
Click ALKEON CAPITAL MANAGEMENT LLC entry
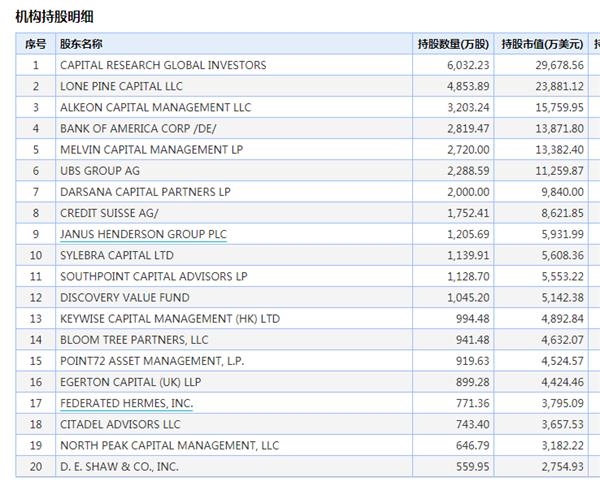coord(156,108)
